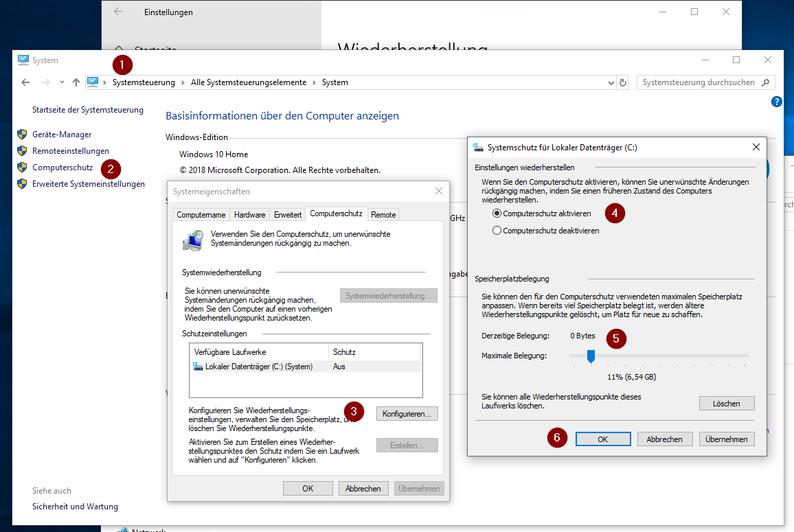Click System window title icon
The image size is (794, 532).
[23, 60]
